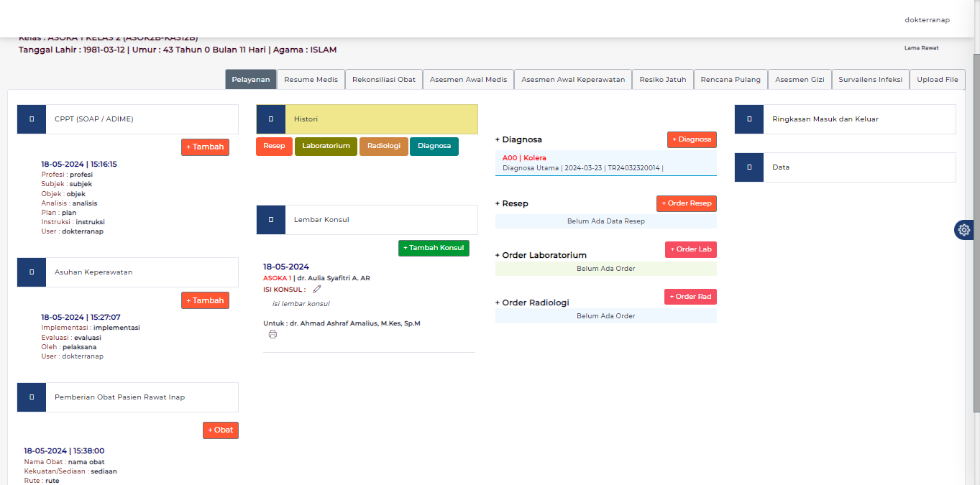Image resolution: width=980 pixels, height=485 pixels.
Task: Click the CPPT (SOAP / ADIME) panel icon
Action: pyautogui.click(x=31, y=119)
